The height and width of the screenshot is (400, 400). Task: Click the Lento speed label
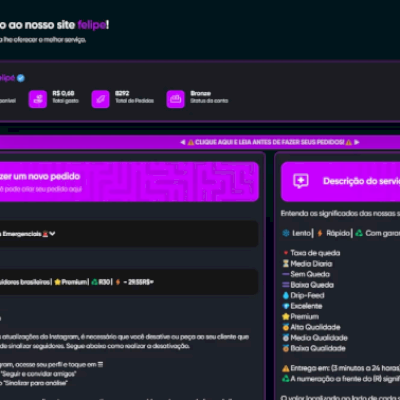coord(301,233)
